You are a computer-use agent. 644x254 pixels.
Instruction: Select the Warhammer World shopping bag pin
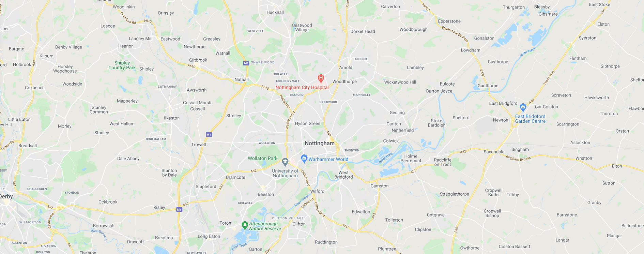(304, 159)
